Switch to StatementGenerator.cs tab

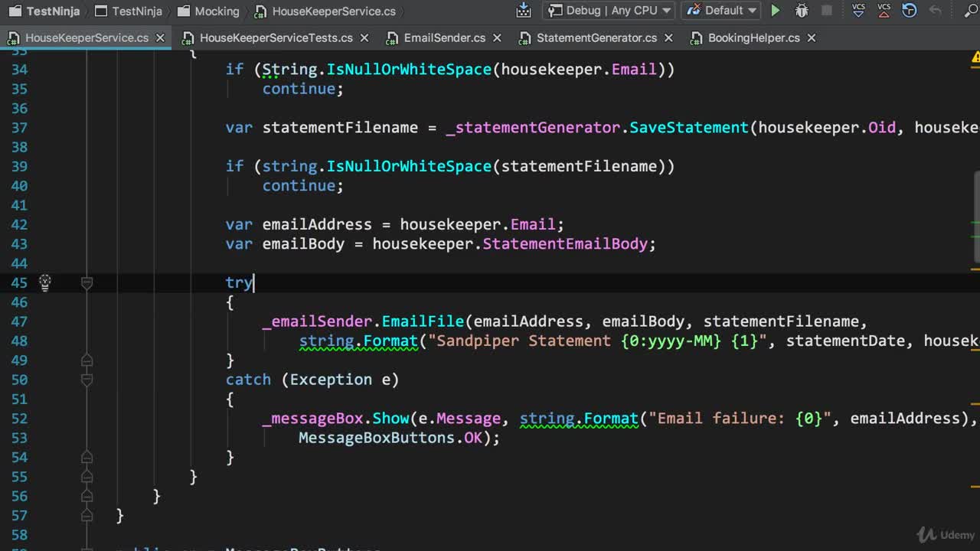[x=596, y=37]
